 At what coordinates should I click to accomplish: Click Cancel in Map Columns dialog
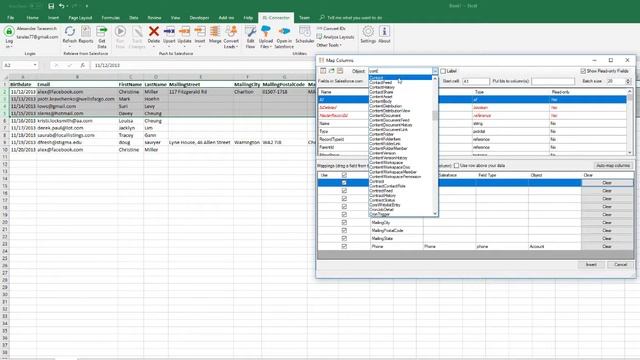tap(620, 265)
